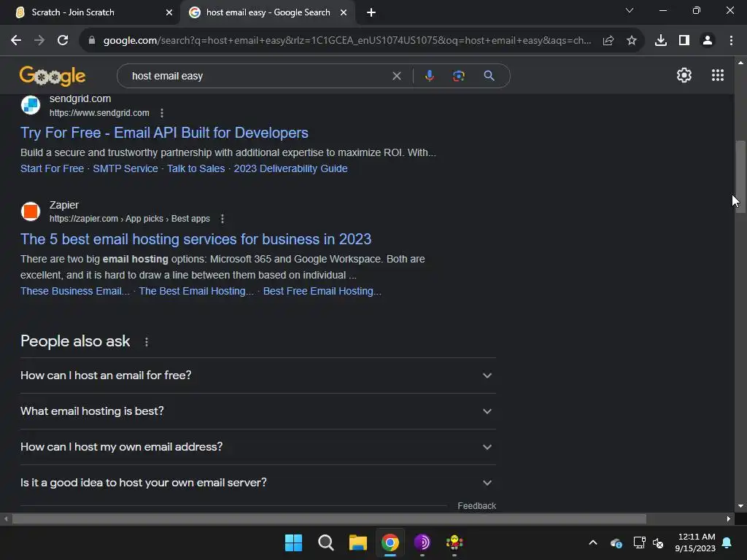
Task: Open the Chrome profile icon
Action: point(708,41)
